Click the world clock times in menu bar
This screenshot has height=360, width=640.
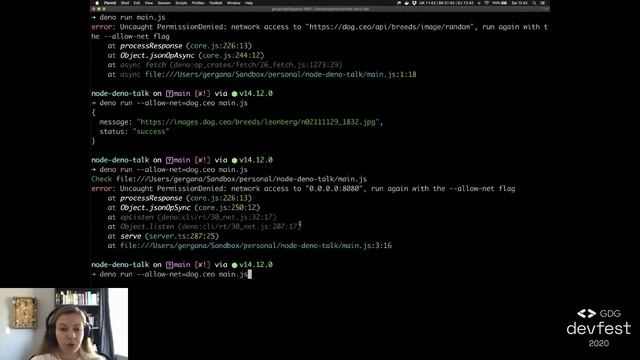[x=447, y=3]
